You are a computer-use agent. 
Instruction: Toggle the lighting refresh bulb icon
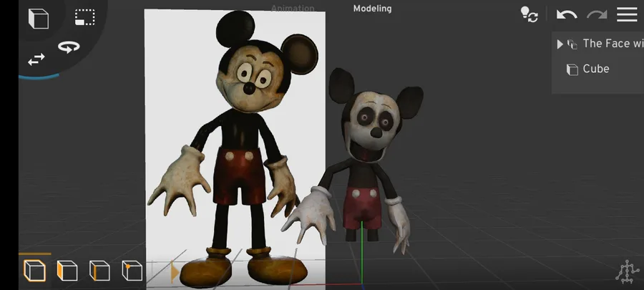click(x=530, y=14)
